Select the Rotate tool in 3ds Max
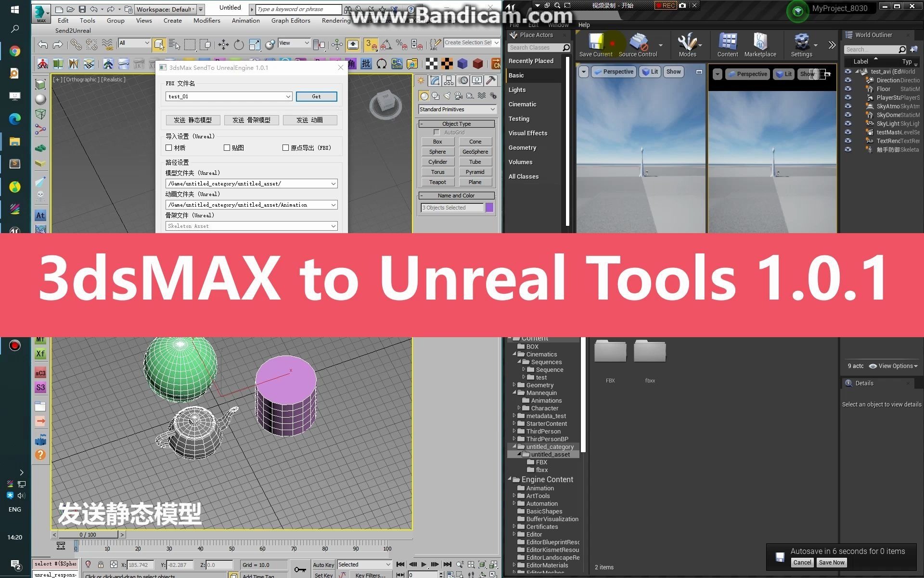924x578 pixels. [x=239, y=44]
